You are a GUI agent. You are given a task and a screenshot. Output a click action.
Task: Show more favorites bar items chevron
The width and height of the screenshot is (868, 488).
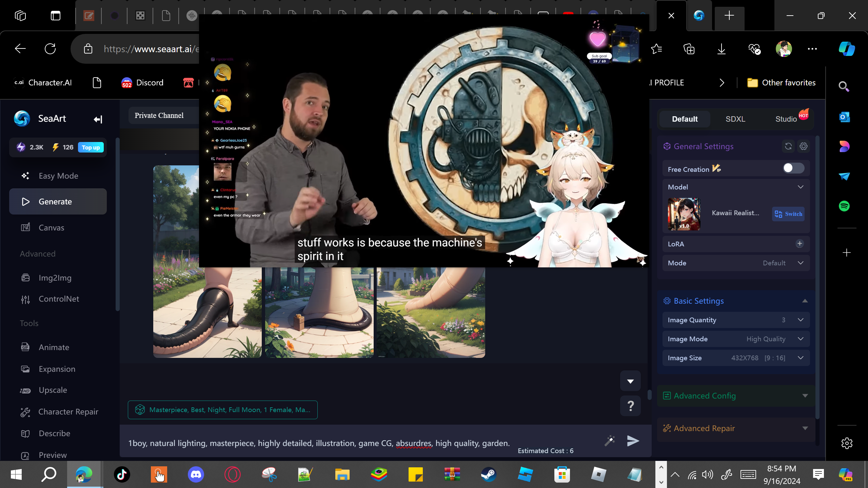(722, 83)
